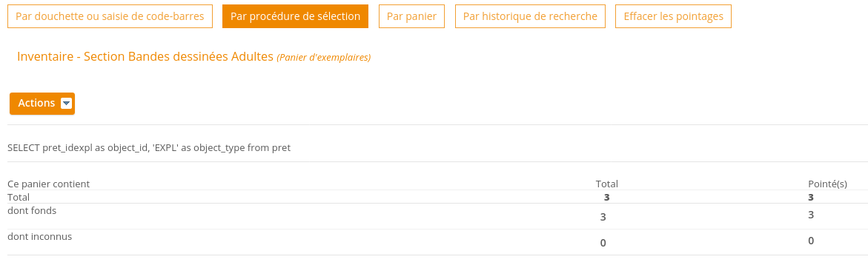This screenshot has height=268, width=868.
Task: Click the orange Actions button
Action: [42, 104]
